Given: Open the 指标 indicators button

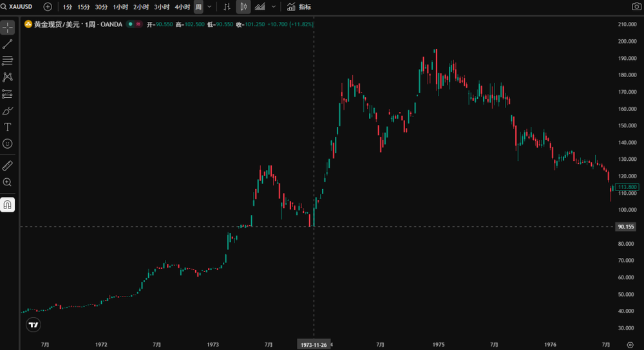Looking at the screenshot, I should click(299, 6).
